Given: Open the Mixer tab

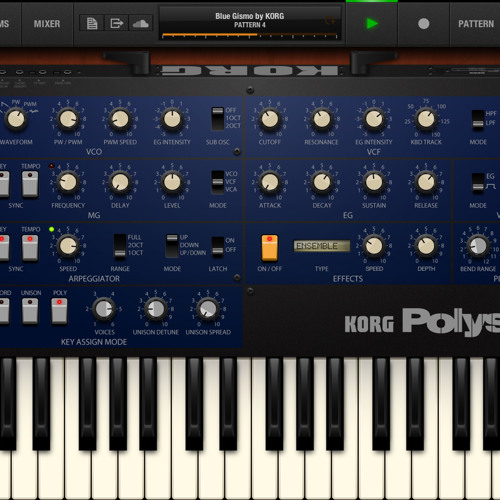Looking at the screenshot, I should click(47, 24).
